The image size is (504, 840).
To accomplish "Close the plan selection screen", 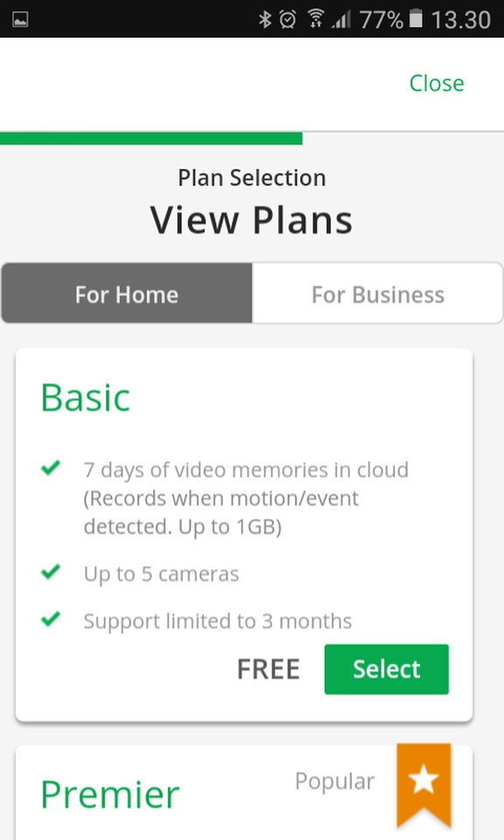I will [x=437, y=83].
